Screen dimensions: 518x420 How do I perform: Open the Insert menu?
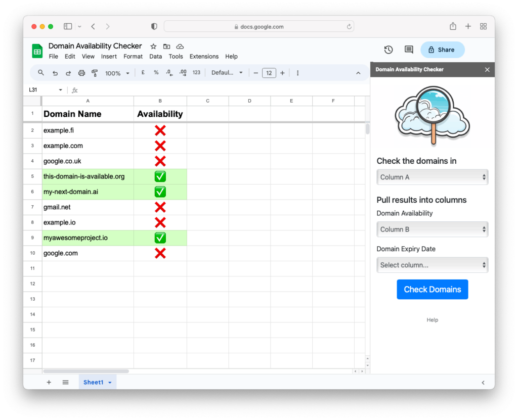(x=109, y=57)
